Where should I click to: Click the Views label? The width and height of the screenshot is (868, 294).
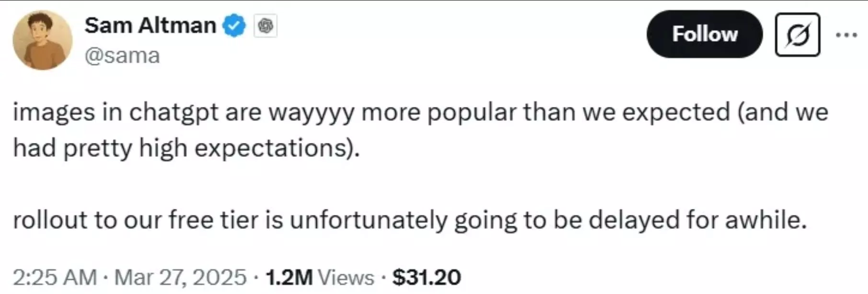coord(346,277)
